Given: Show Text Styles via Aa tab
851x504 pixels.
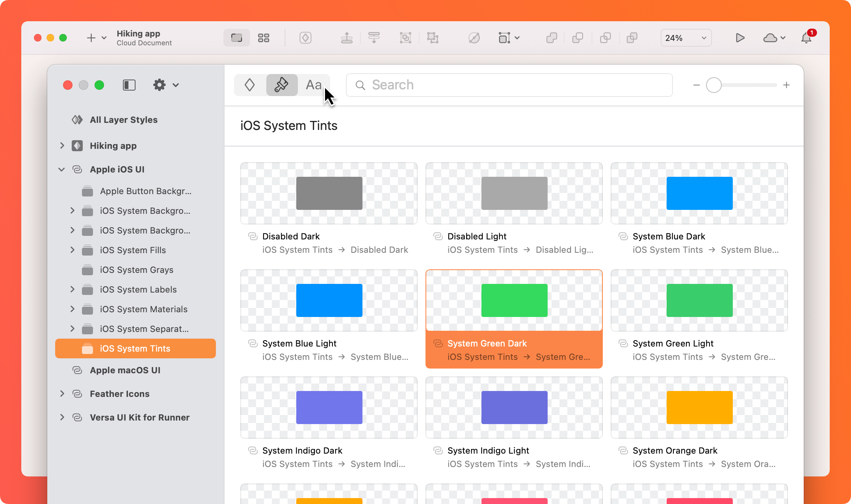Looking at the screenshot, I should pyautogui.click(x=314, y=85).
